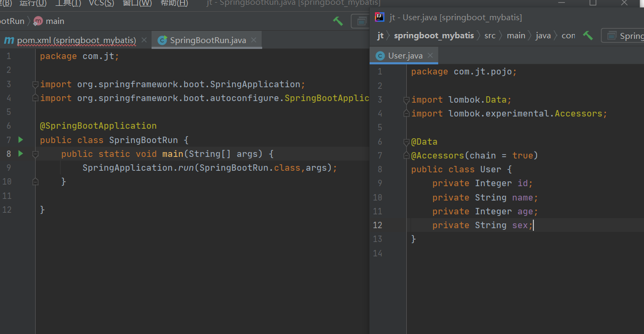644x334 pixels.
Task: Click the 'private Integer age;' field line
Action: coord(485,211)
